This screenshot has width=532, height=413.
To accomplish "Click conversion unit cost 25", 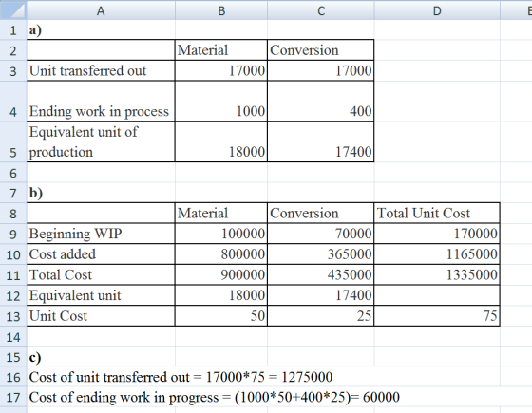I will point(321,316).
